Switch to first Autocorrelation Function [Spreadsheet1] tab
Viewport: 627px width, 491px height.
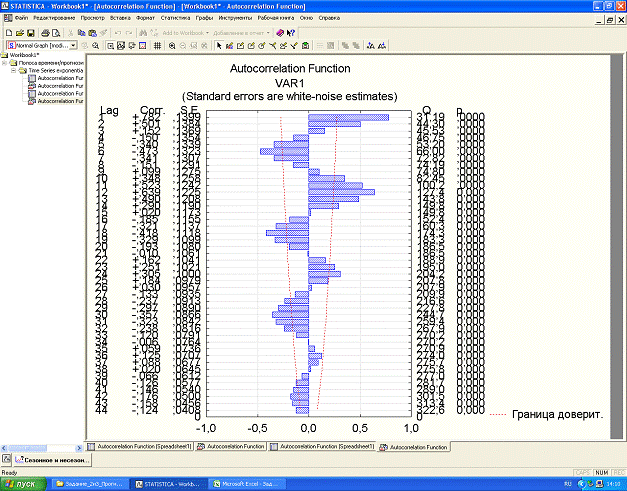click(x=139, y=444)
